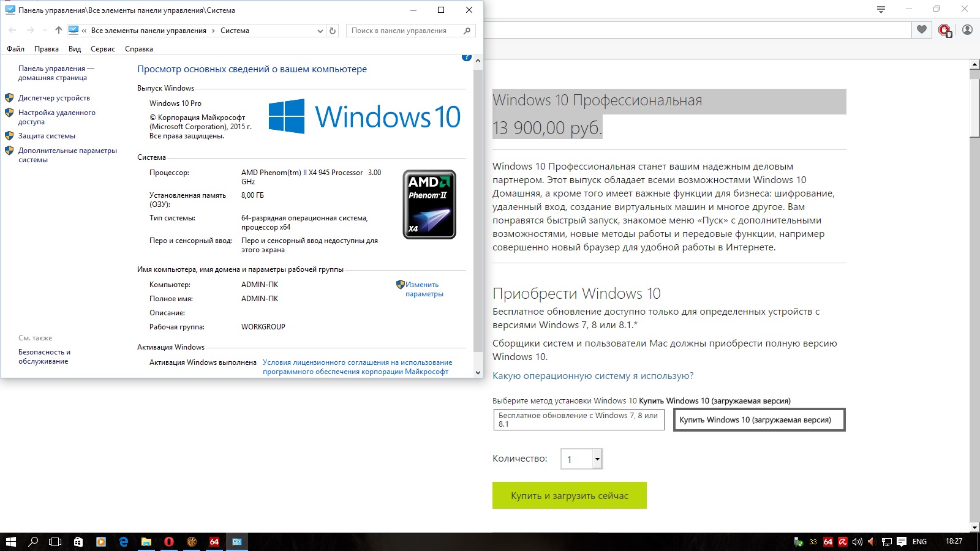980x551 pixels.
Task: Click the browser user profile icon
Action: pyautogui.click(x=967, y=29)
